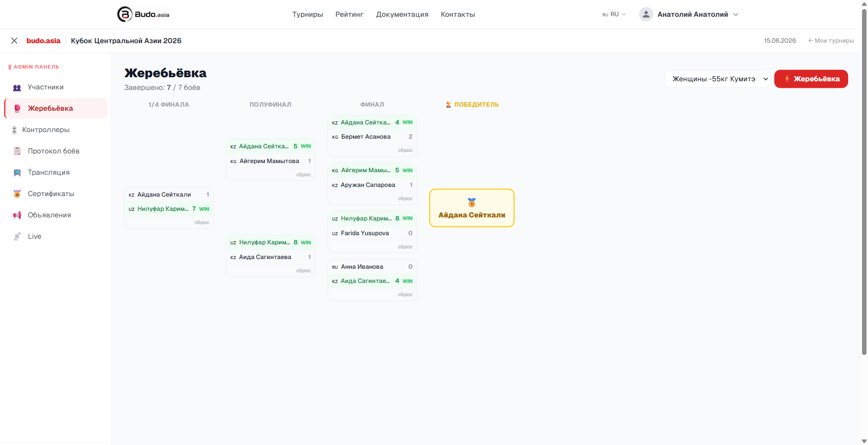Click the Айдана Сейткали winner card
This screenshot has height=445, width=868.
coord(472,208)
